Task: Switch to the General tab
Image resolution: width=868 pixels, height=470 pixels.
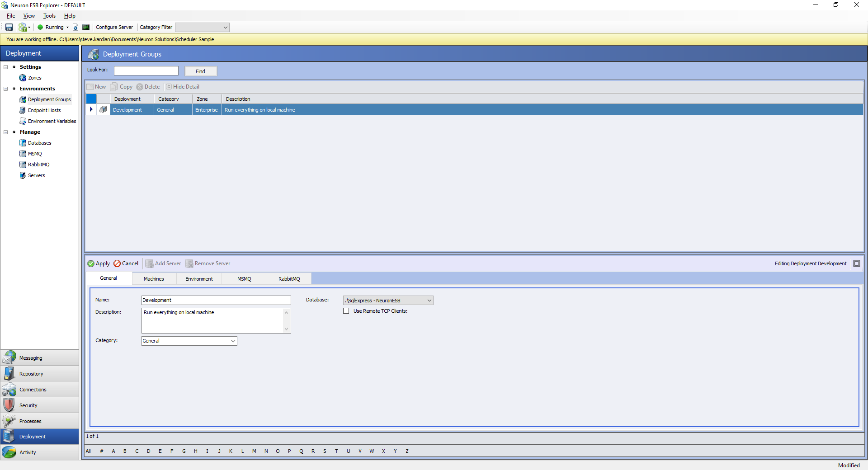Action: click(x=108, y=278)
